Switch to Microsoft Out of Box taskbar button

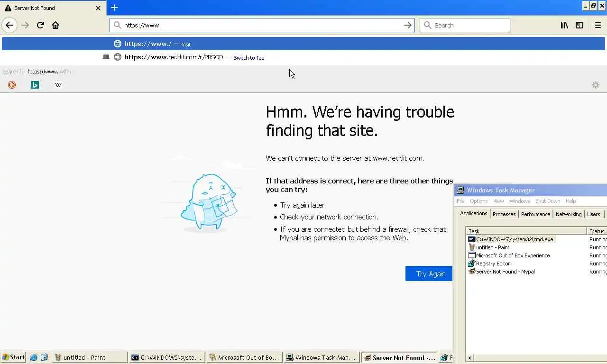[x=244, y=357]
